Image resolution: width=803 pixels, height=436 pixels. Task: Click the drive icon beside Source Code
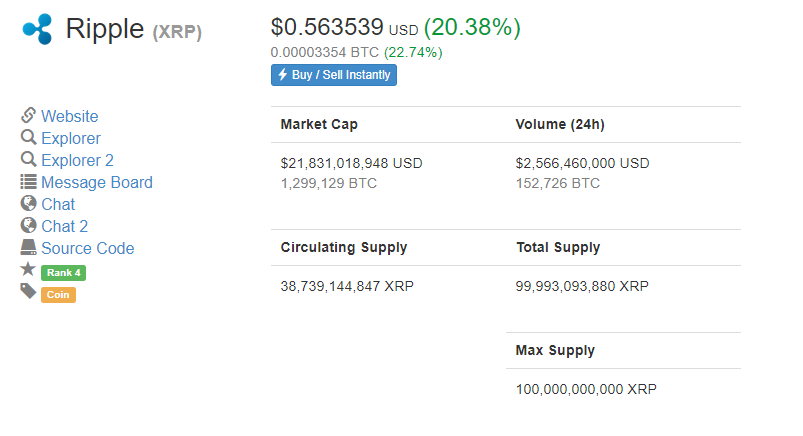click(28, 247)
